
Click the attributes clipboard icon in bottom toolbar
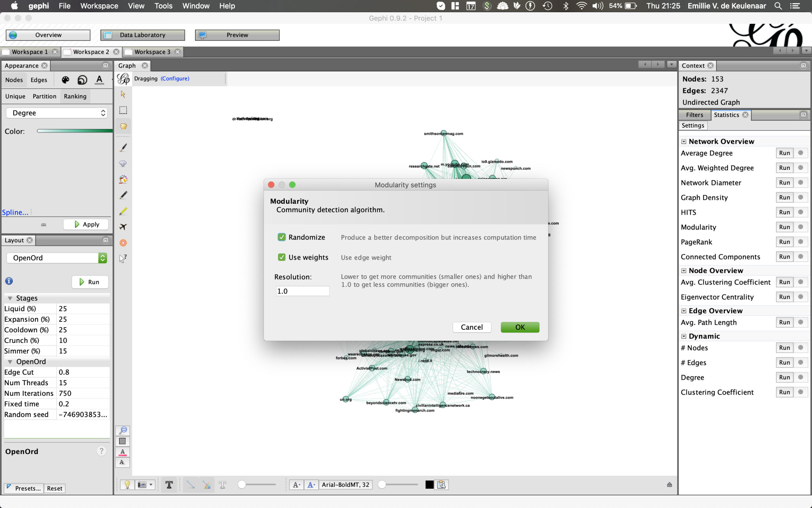coord(442,485)
